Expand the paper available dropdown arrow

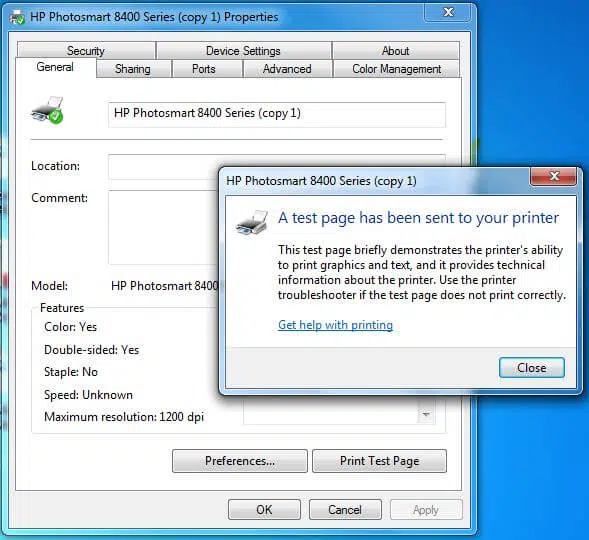[x=426, y=414]
